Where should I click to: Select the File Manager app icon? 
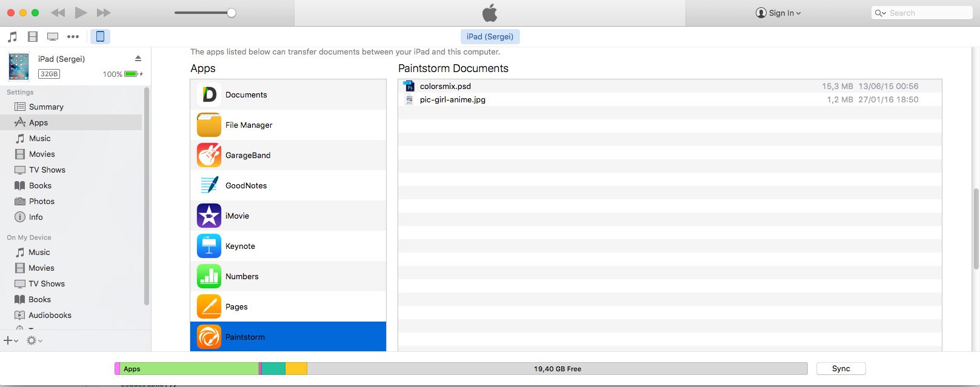[209, 125]
